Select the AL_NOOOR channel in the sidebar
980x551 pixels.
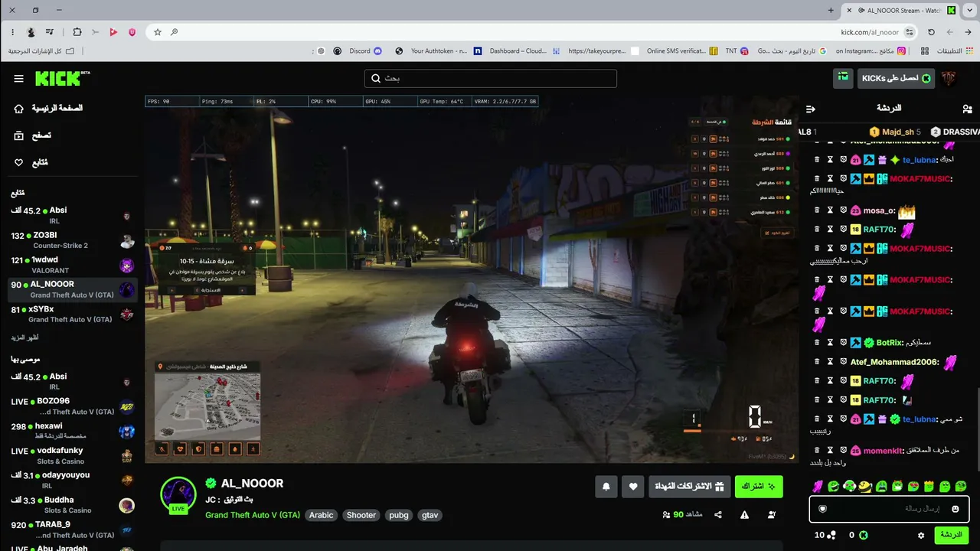73,289
